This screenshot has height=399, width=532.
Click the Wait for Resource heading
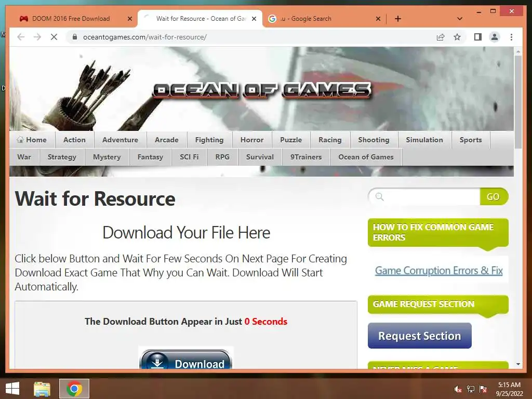(x=95, y=198)
